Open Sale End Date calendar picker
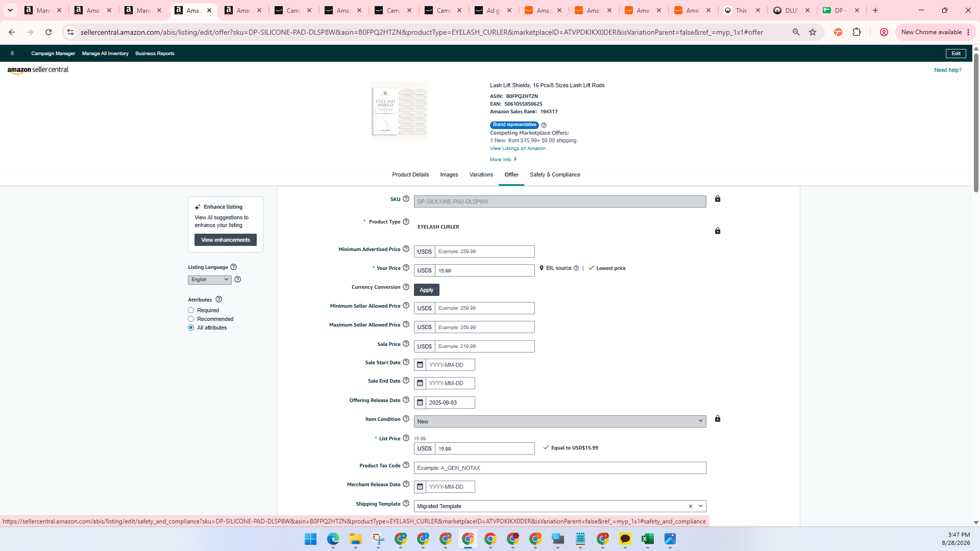Image resolution: width=980 pixels, height=551 pixels. coord(420,383)
